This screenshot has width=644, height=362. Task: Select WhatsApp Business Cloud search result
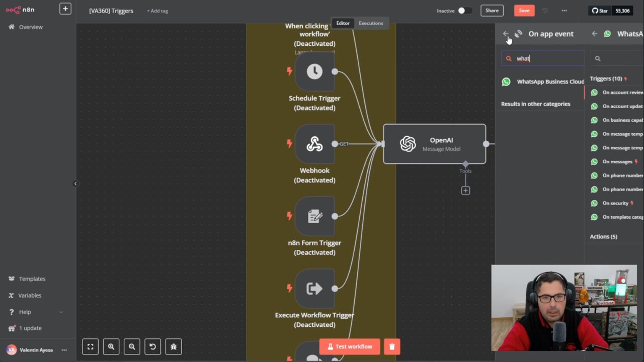pos(543,81)
